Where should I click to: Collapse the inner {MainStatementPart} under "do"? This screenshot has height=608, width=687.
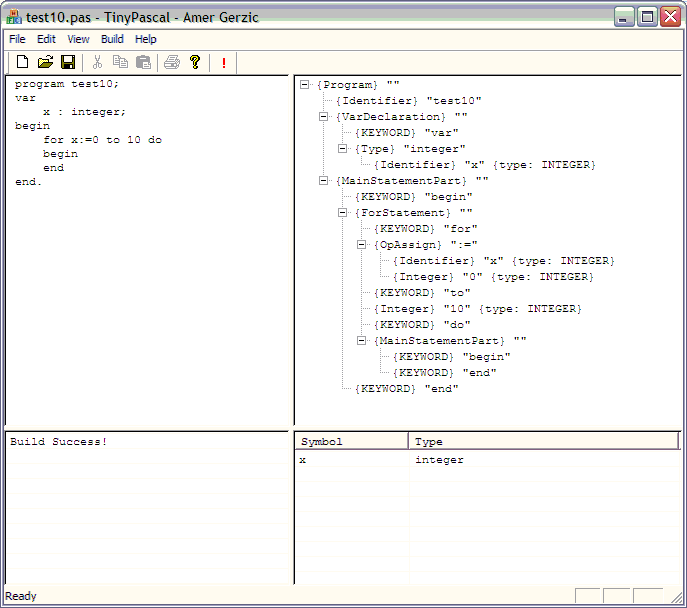click(361, 340)
